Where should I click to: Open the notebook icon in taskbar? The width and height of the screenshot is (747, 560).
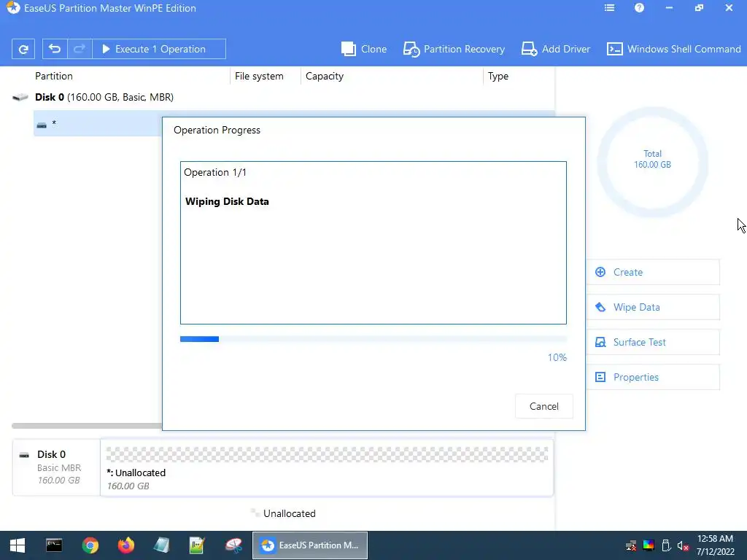[161, 545]
